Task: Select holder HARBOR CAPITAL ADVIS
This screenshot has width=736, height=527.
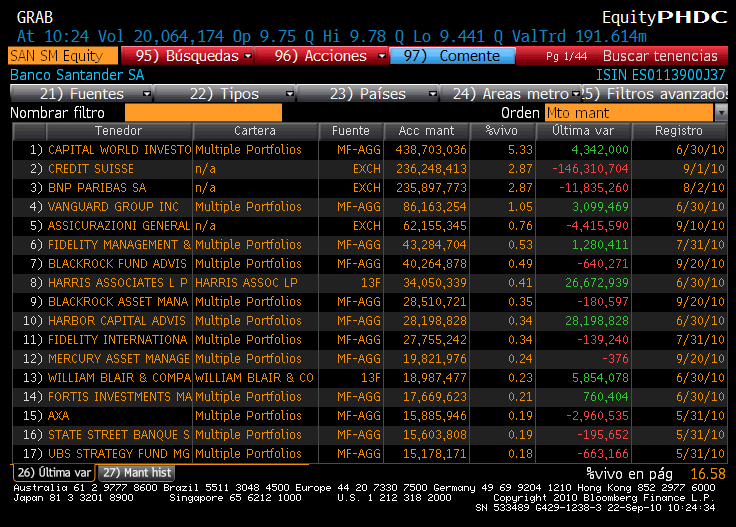Action: [x=117, y=321]
